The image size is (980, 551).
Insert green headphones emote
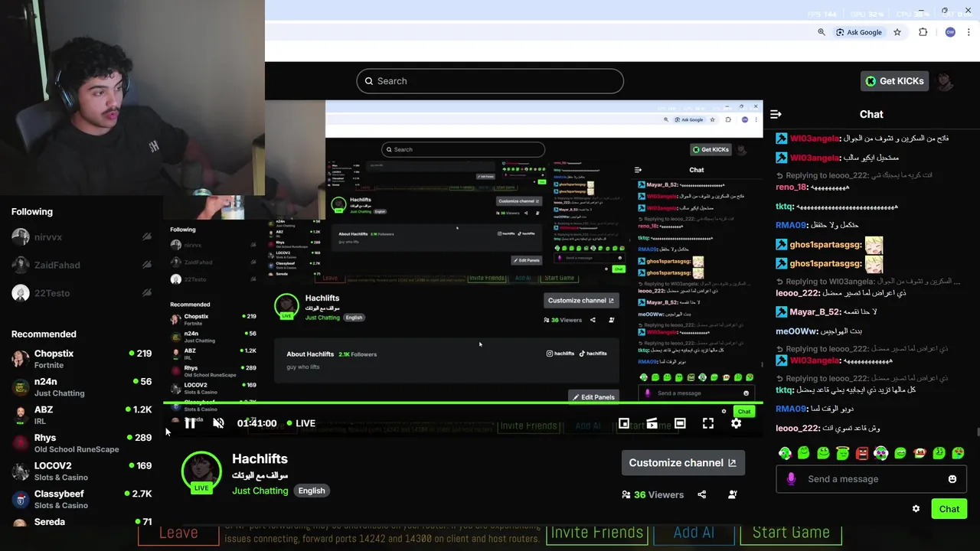click(785, 453)
